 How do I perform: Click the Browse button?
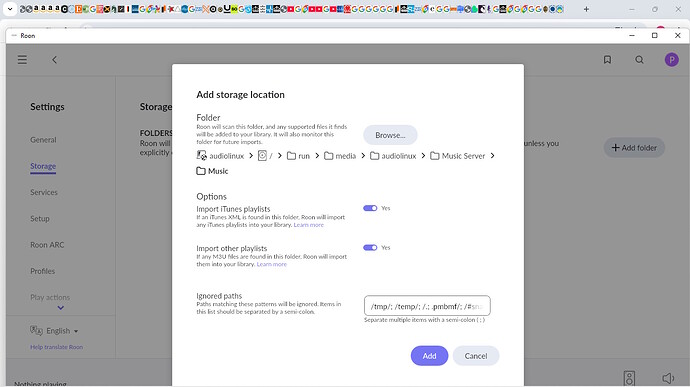[x=390, y=135]
